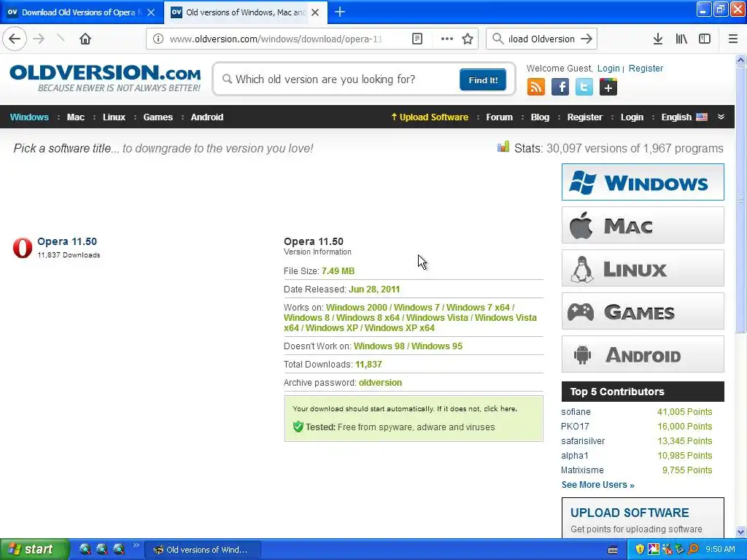
Task: Click the oldversion archive password text
Action: [x=380, y=383]
